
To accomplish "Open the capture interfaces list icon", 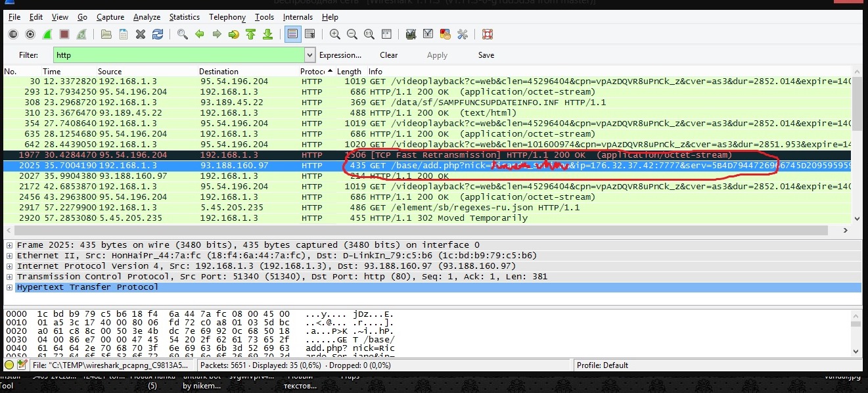I will [x=13, y=34].
